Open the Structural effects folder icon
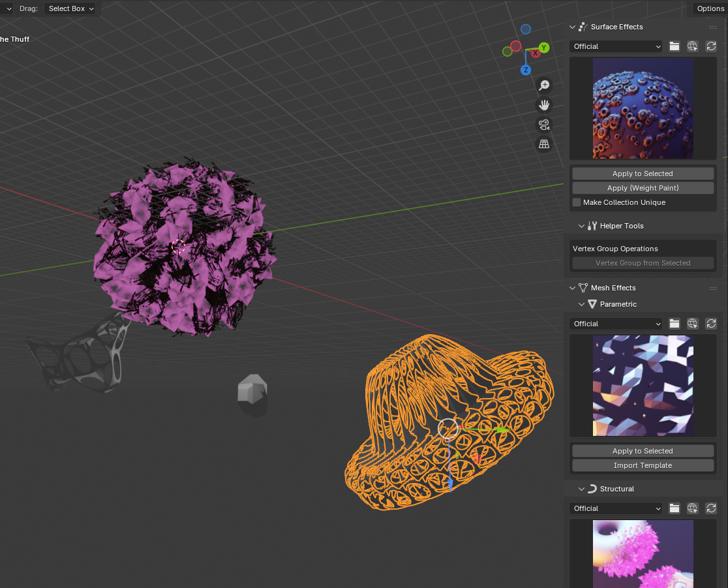This screenshot has width=728, height=588. click(x=675, y=508)
